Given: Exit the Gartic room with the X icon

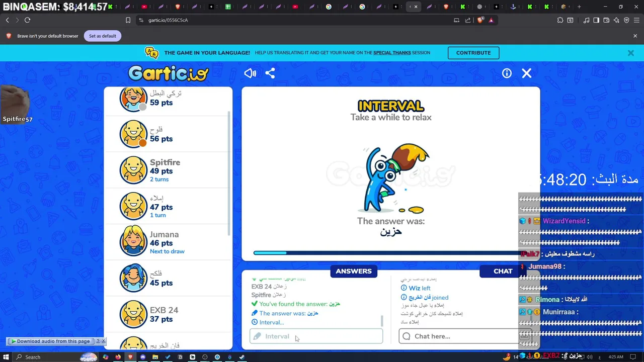Looking at the screenshot, I should [x=527, y=73].
